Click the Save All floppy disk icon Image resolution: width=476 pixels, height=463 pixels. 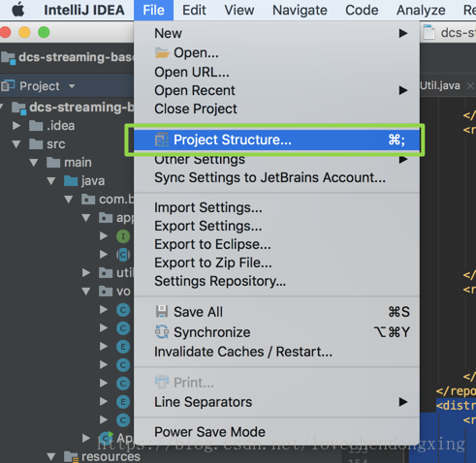click(x=162, y=312)
